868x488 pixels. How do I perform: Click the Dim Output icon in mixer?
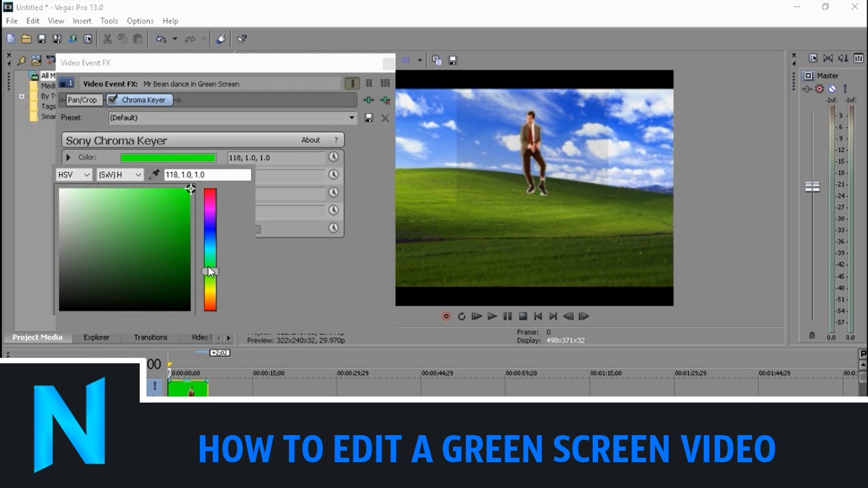[x=843, y=59]
